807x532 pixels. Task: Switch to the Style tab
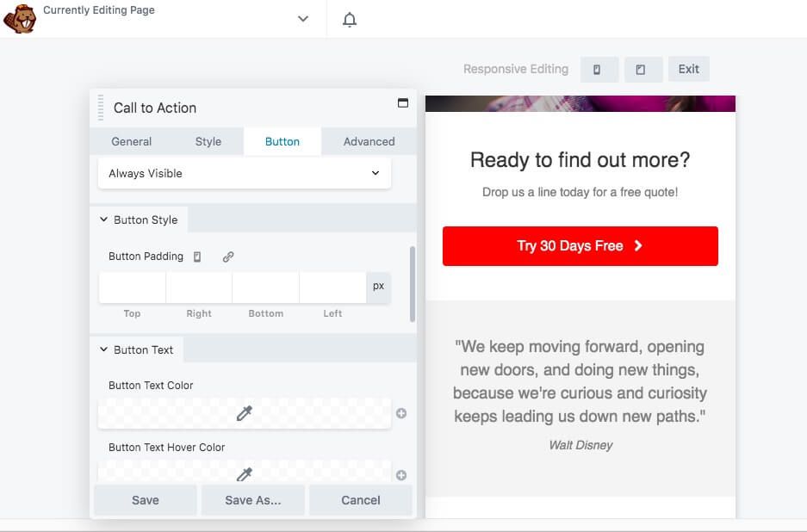(208, 141)
